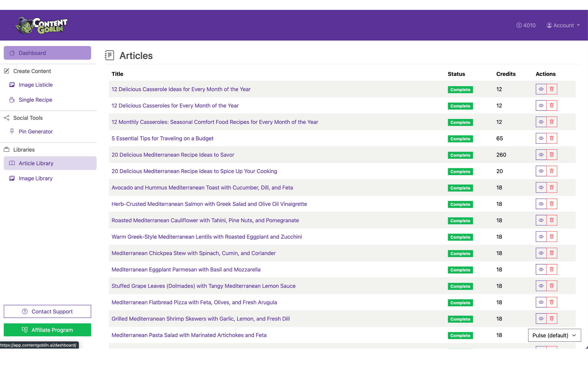Click the credits coin icon showing 4010
Image resolution: width=588 pixels, height=368 pixels.
point(519,25)
